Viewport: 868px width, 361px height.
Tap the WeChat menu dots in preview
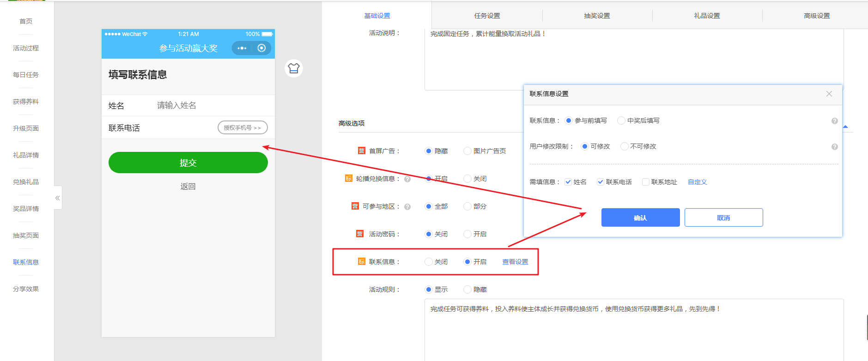(242, 48)
